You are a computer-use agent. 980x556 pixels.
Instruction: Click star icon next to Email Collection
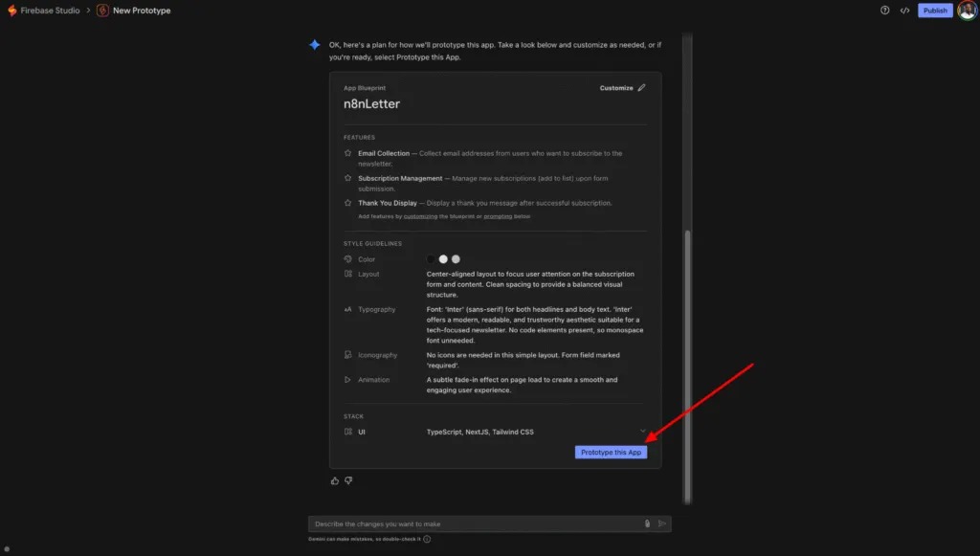(348, 153)
